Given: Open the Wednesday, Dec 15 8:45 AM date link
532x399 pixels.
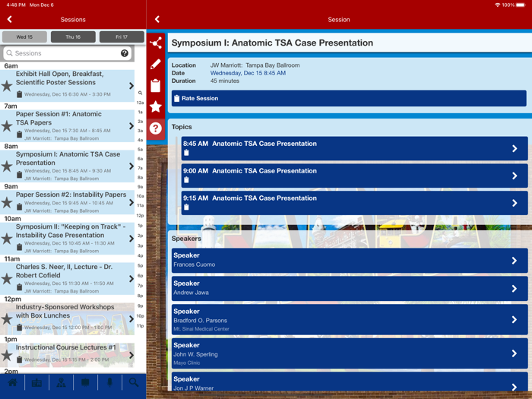Looking at the screenshot, I should coord(248,73).
